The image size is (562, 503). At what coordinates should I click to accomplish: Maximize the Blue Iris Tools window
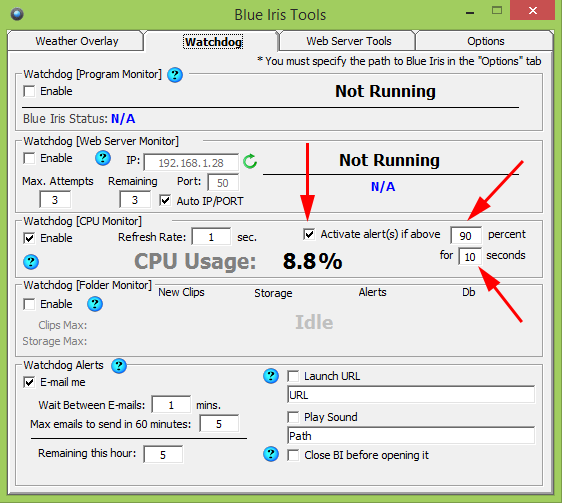497,11
